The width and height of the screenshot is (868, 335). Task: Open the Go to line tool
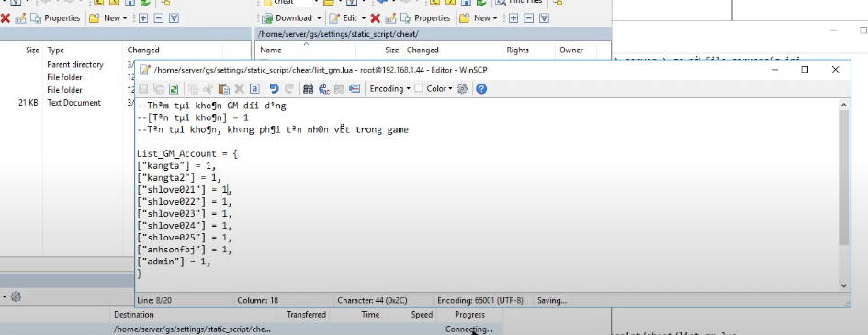(355, 88)
